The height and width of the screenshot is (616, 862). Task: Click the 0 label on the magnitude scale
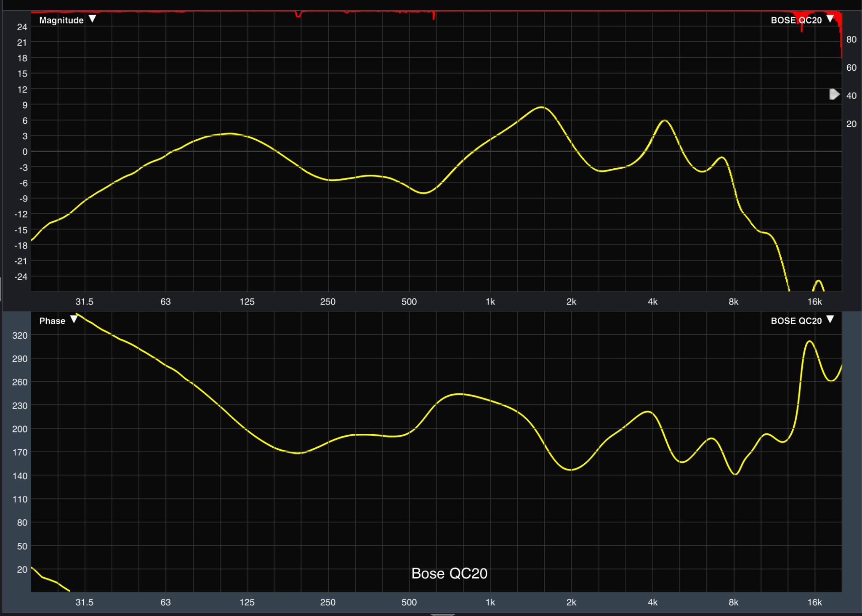pos(24,151)
